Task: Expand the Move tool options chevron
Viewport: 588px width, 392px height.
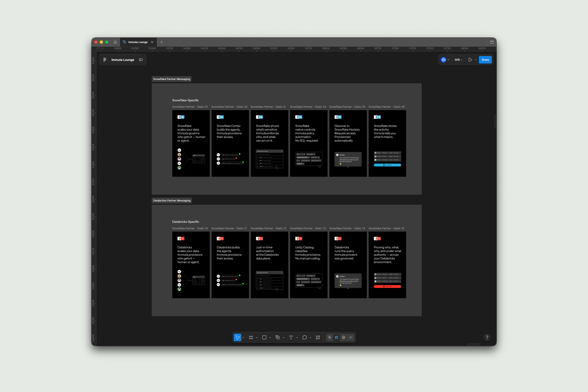Action: (x=243, y=338)
